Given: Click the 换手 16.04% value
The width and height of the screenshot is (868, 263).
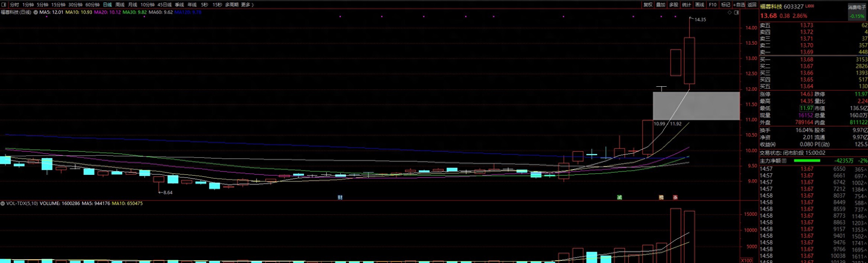Looking at the screenshot, I should 804,130.
